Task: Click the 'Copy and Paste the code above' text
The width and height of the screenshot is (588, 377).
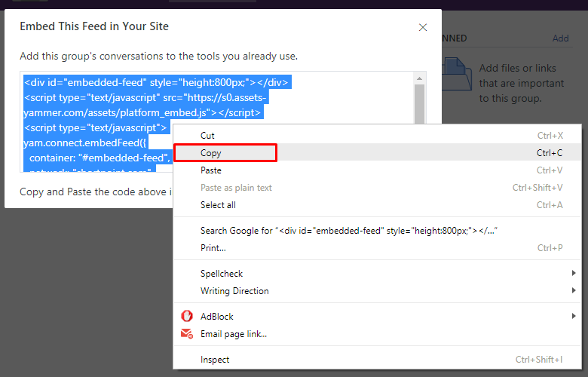Action: [x=96, y=192]
